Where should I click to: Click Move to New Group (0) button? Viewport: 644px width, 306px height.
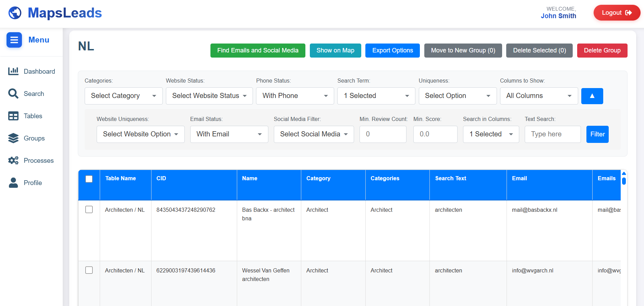point(463,50)
